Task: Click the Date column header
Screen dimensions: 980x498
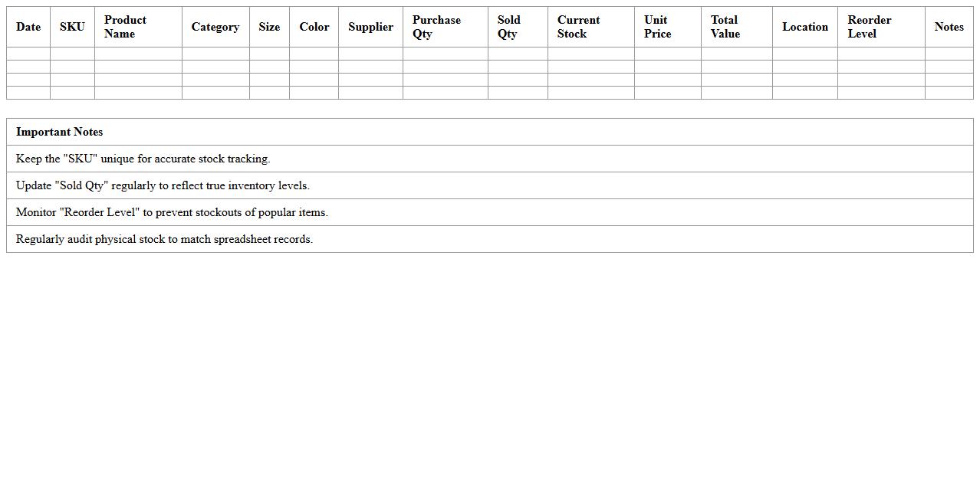Action: [28, 27]
